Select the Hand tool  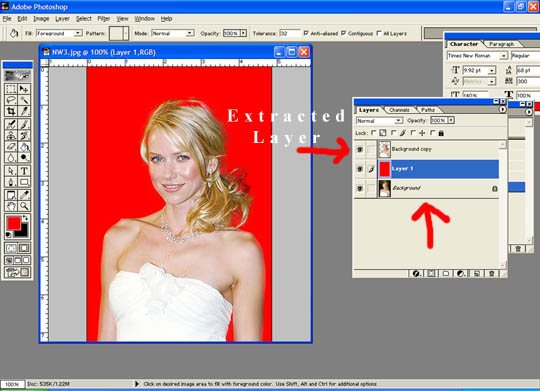coord(11,206)
